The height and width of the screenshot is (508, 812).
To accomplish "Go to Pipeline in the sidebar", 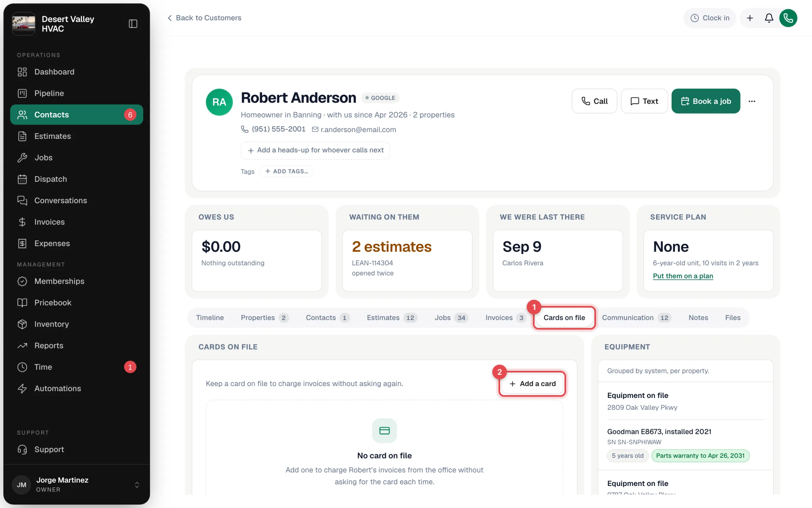I will tap(76, 93).
